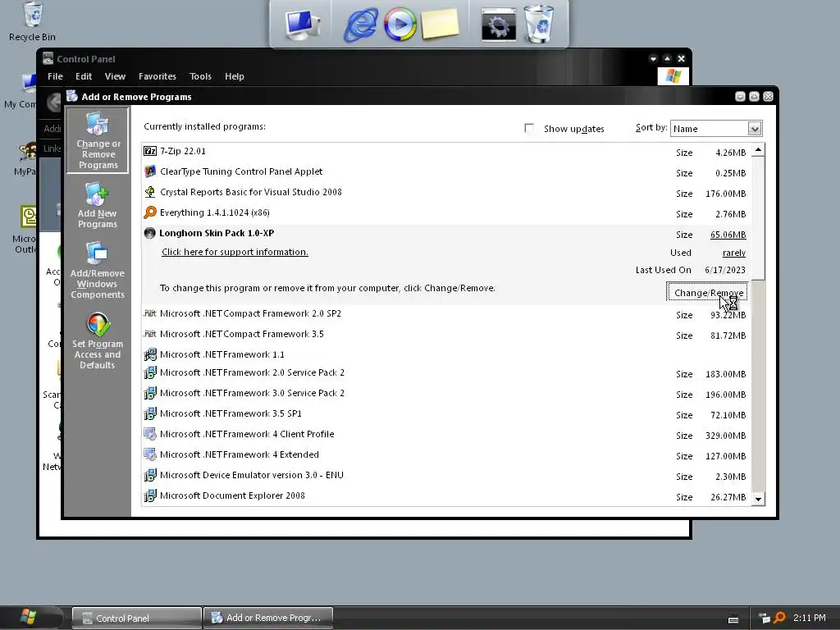The width and height of the screenshot is (840, 630).
Task: Open Add/Remove Windows Components
Action: tap(97, 271)
